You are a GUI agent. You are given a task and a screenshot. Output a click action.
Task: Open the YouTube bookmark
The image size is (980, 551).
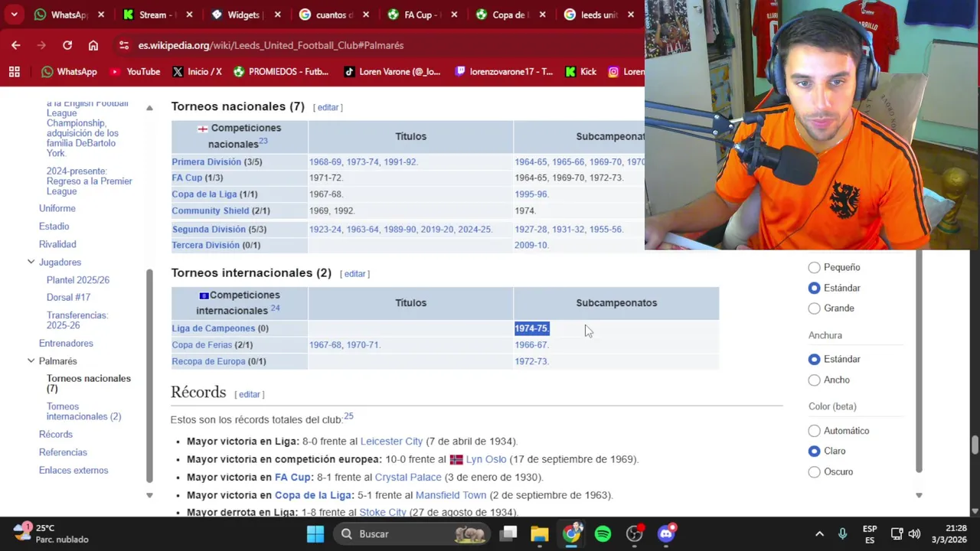point(135,71)
